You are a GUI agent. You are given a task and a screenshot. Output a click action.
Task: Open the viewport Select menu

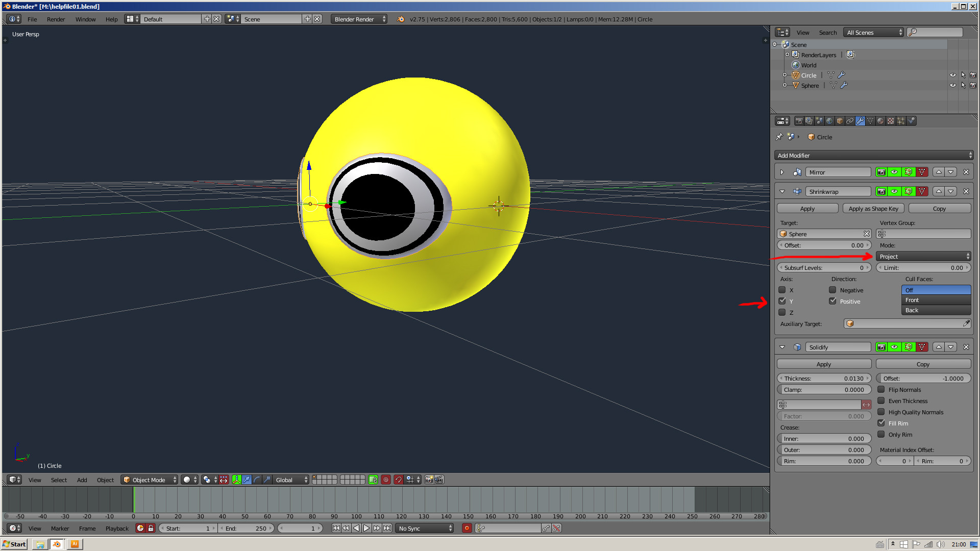[x=59, y=480]
